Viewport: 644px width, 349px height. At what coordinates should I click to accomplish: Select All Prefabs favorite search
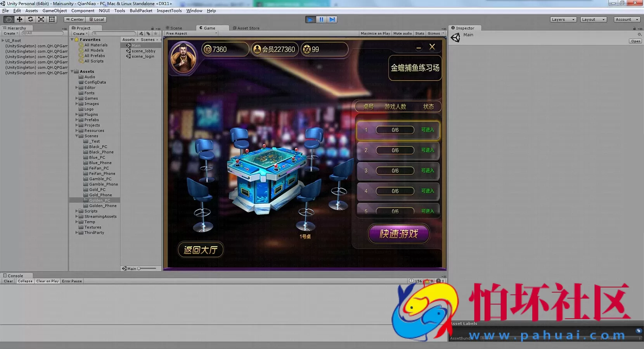click(92, 56)
